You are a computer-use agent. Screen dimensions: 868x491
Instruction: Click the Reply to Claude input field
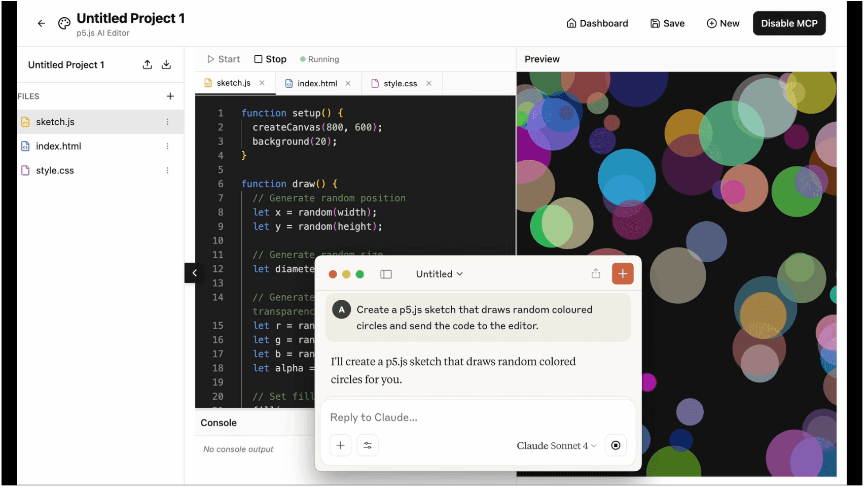pyautogui.click(x=456, y=417)
